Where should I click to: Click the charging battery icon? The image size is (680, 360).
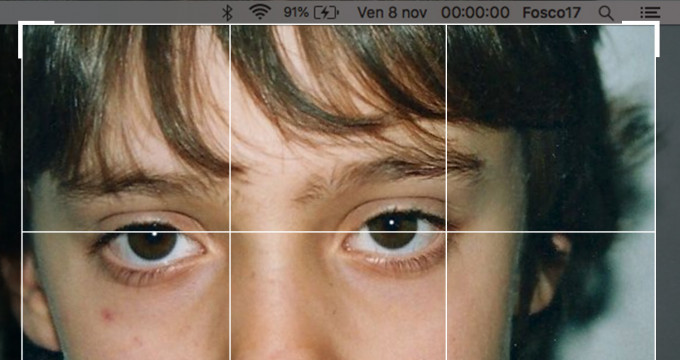pos(326,13)
